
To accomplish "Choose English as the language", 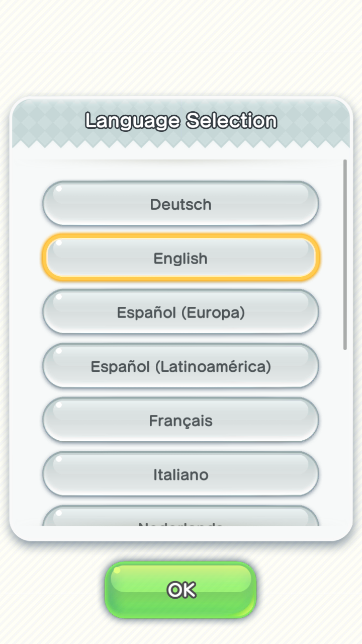I will coord(180,258).
